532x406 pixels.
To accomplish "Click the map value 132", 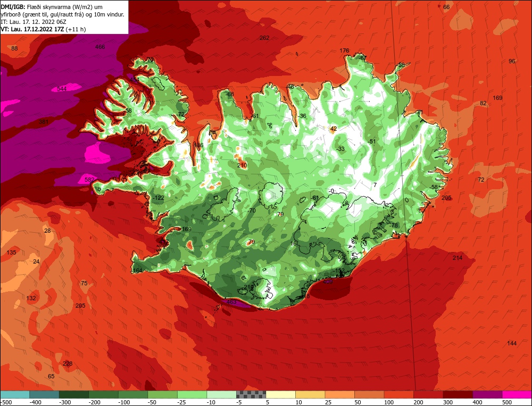I will click(31, 298).
